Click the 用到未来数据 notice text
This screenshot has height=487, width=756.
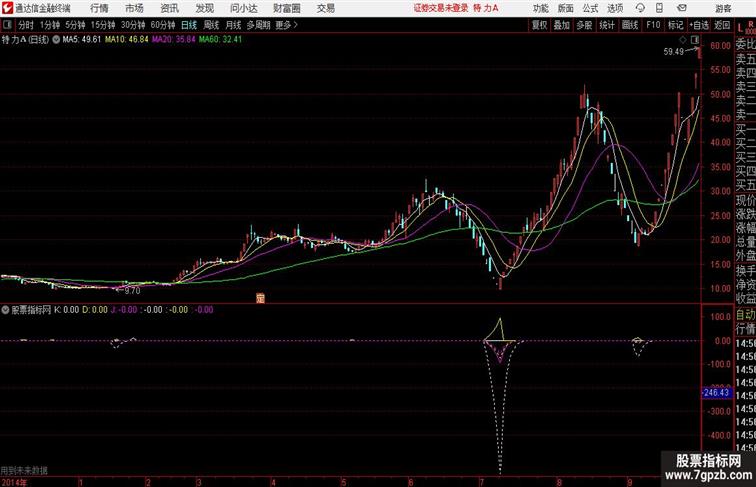(24, 471)
